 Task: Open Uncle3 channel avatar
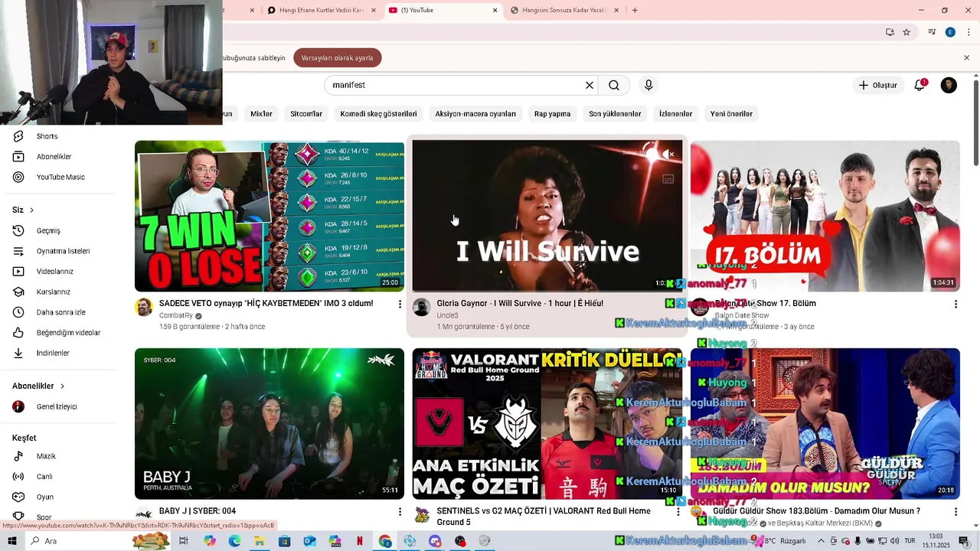(x=421, y=308)
